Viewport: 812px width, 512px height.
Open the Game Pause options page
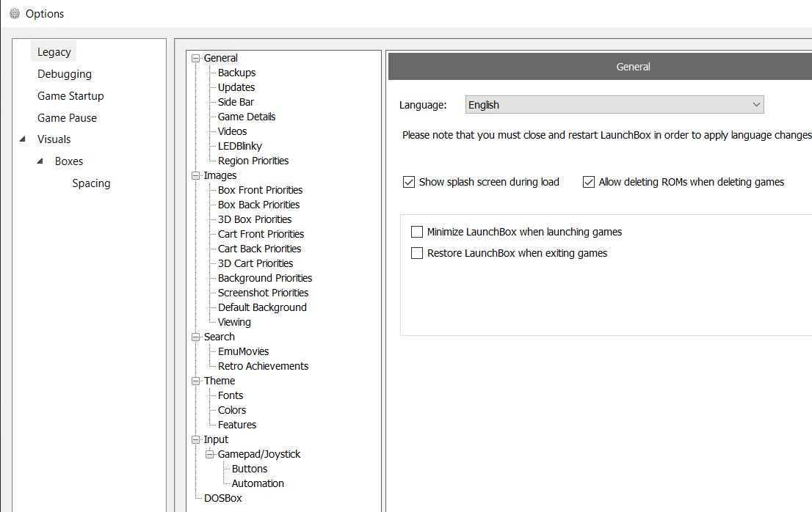point(67,118)
